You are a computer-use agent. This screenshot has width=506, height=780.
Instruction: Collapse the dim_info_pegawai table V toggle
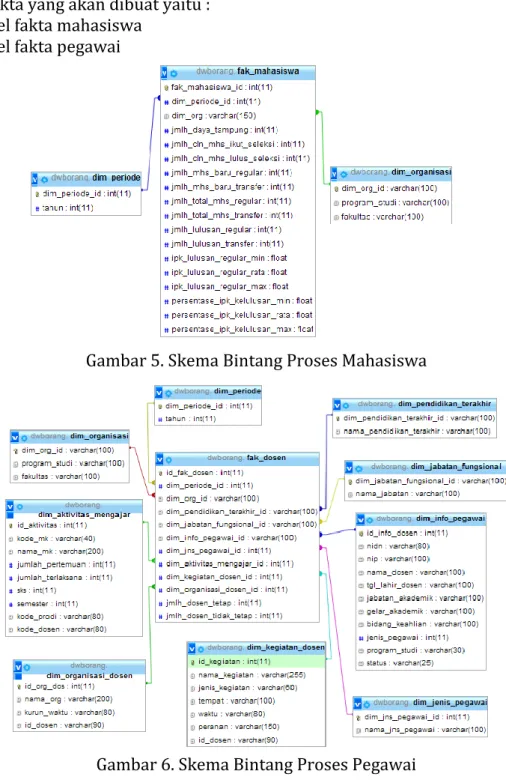click(361, 520)
